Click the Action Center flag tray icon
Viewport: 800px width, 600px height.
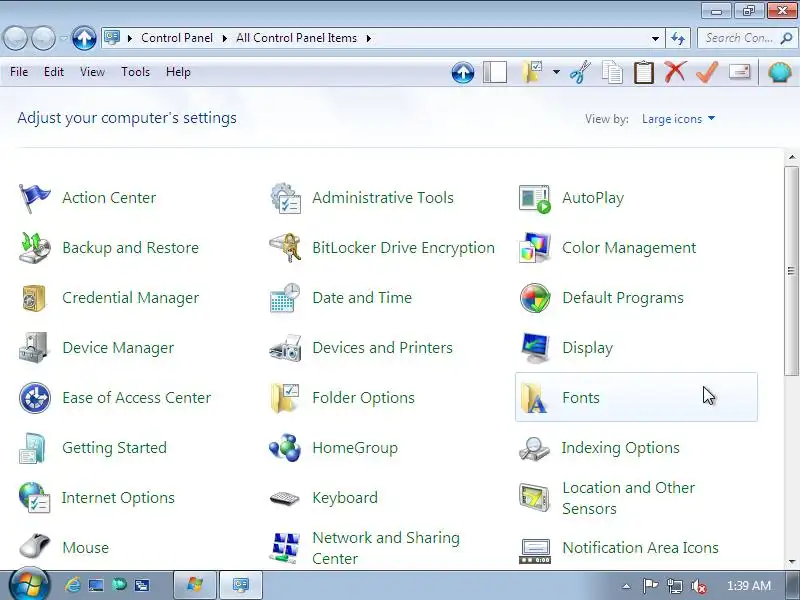[x=650, y=586]
